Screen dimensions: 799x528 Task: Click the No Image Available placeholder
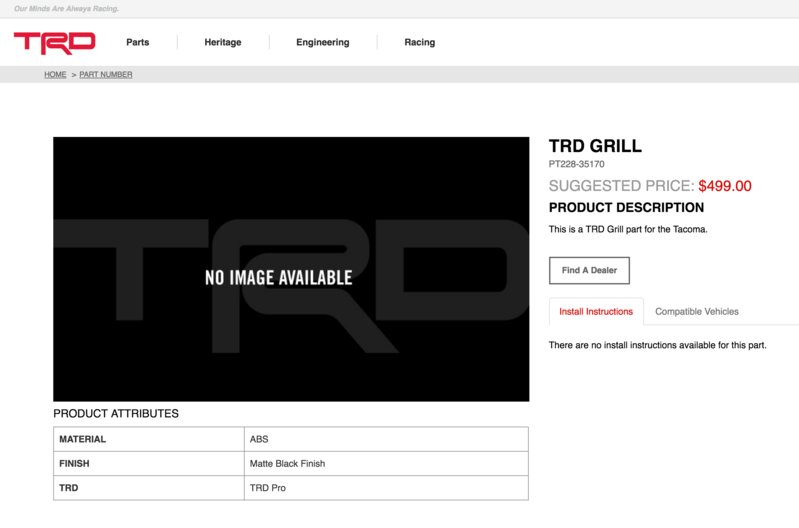pos(291,269)
